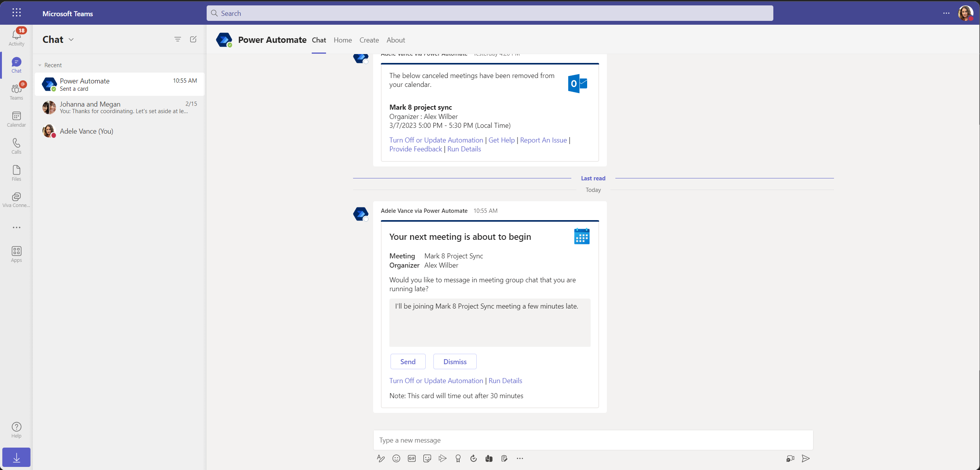Expand more apps in left rail
The height and width of the screenshot is (470, 980).
click(16, 227)
